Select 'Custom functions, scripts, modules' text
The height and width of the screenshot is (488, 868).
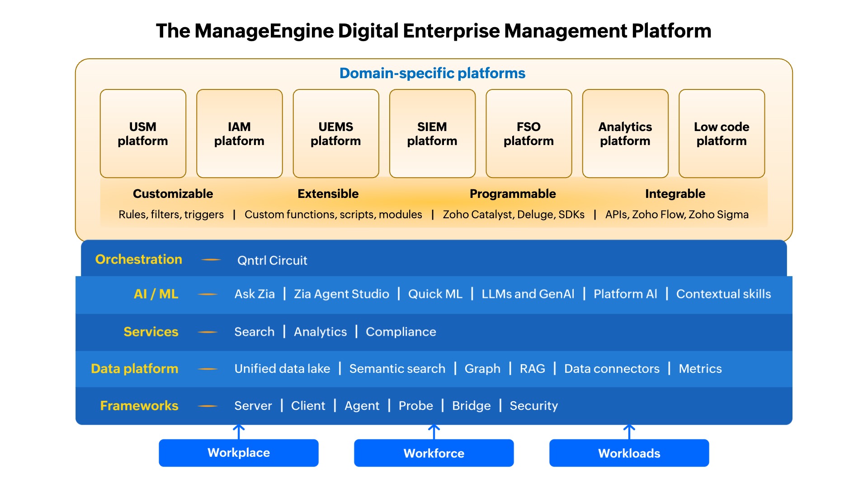pos(333,214)
